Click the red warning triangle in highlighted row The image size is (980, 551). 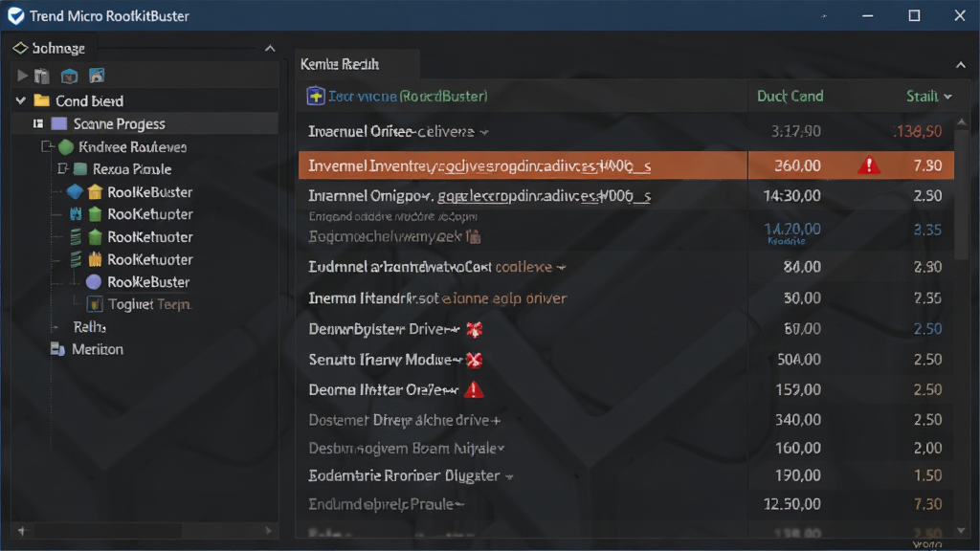point(869,165)
